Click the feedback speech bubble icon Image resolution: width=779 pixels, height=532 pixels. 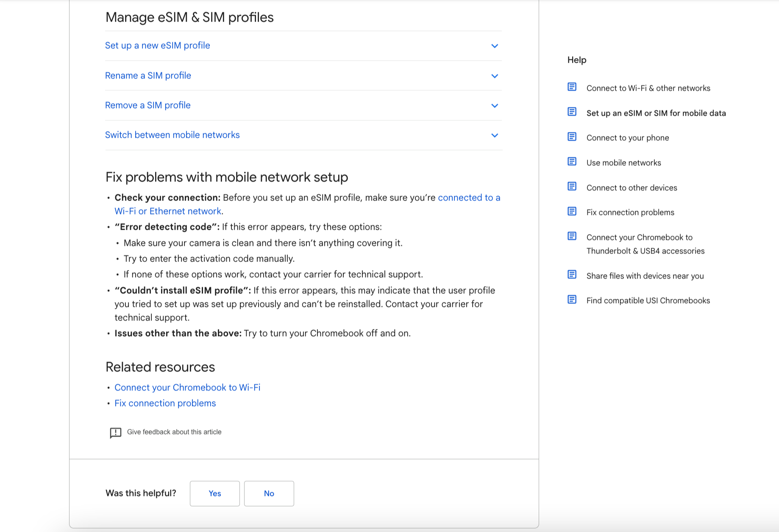(x=115, y=432)
